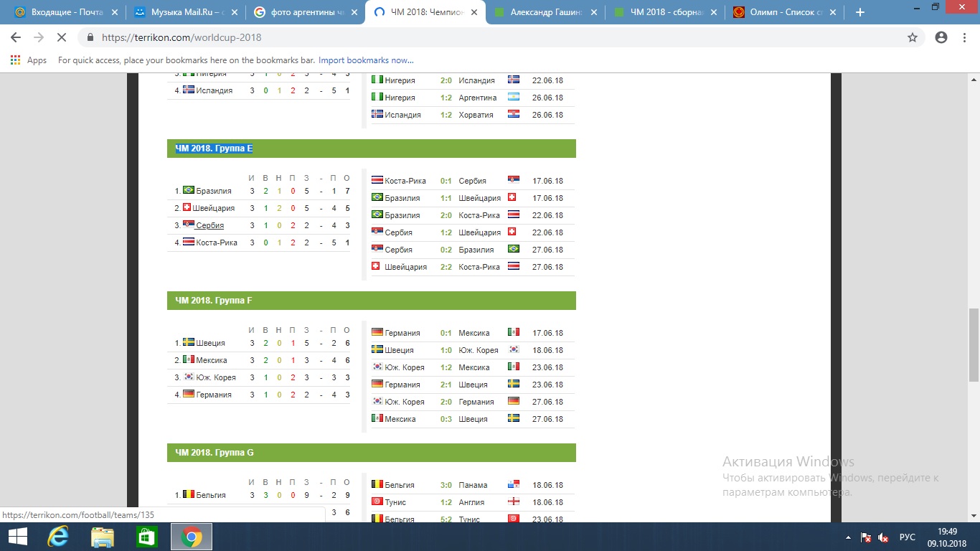Screen dimensions: 980x551
Task: Click the Belgium flag in Group G standings
Action: [x=189, y=494]
